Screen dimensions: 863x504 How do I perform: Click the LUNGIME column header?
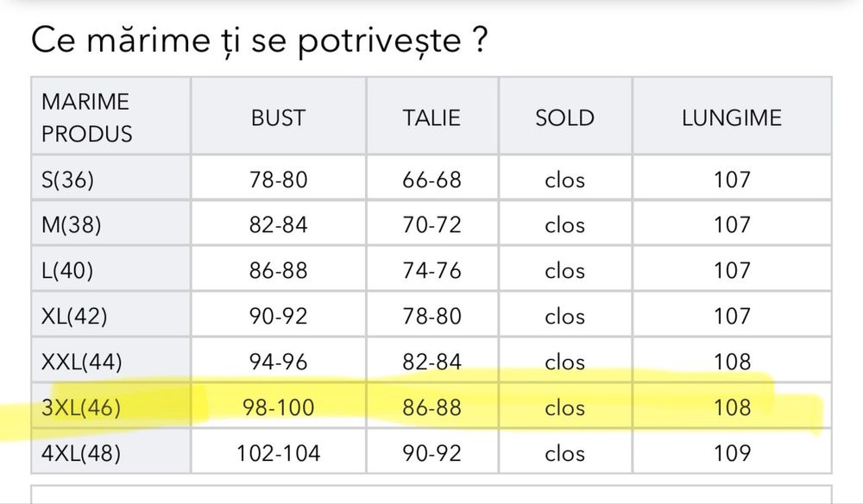tap(732, 117)
